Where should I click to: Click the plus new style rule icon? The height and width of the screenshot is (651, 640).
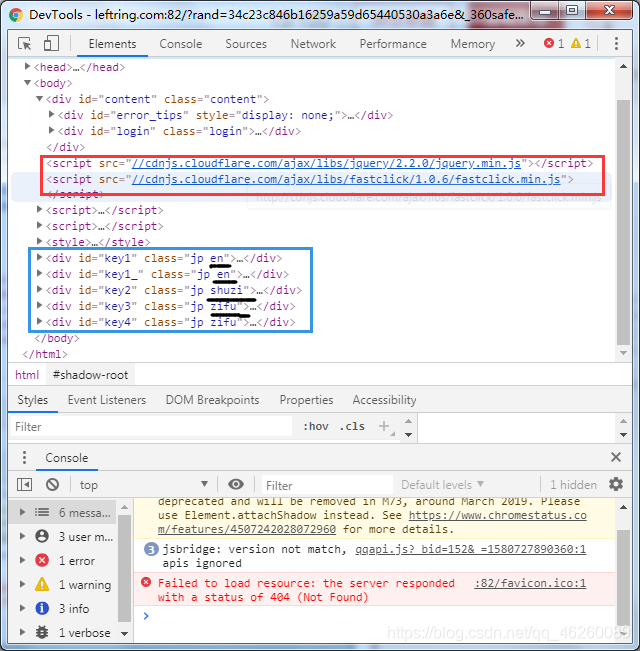(384, 426)
